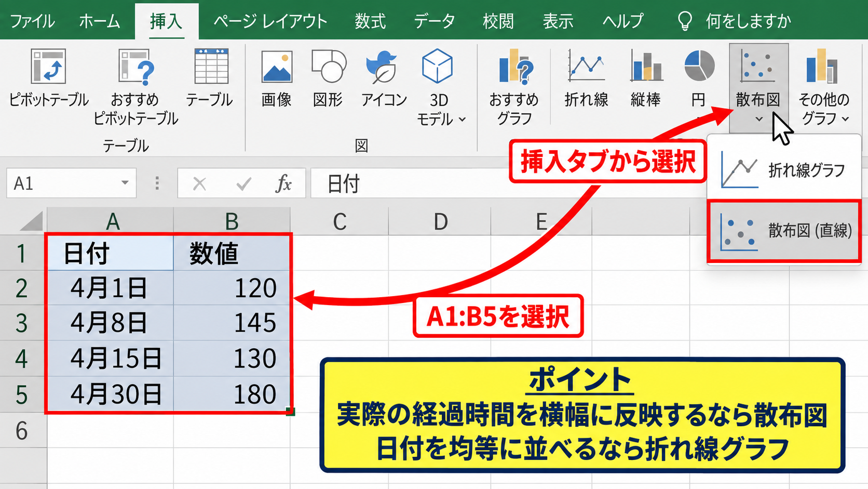868x489 pixels.
Task: Insert a PivotTable (ピボットテーブル)
Action: tap(48, 78)
